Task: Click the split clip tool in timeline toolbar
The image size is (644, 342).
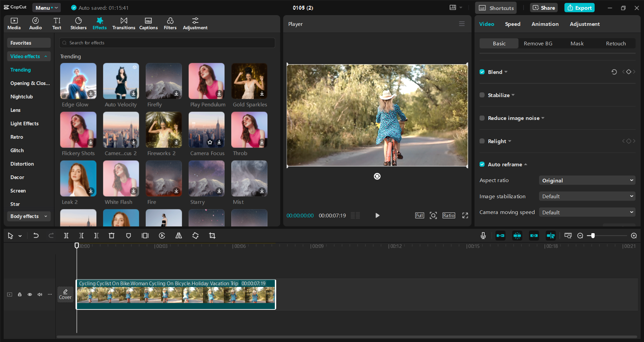Action: click(x=66, y=236)
